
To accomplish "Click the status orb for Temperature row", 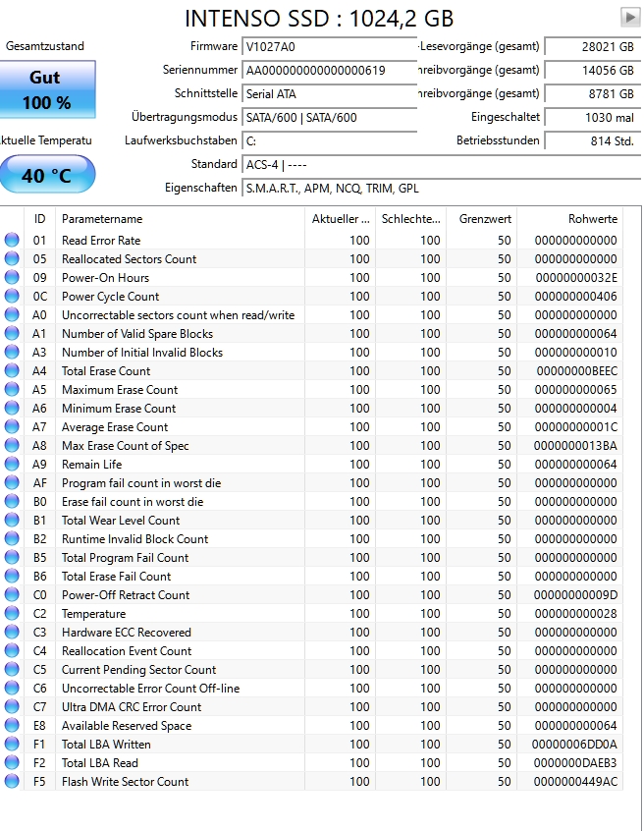I will click(x=12, y=613).
